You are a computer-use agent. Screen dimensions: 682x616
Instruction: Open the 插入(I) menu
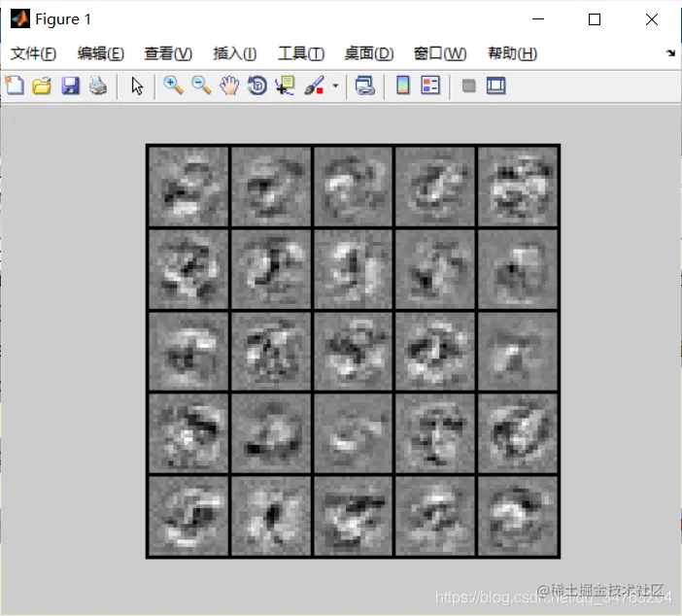pos(235,53)
